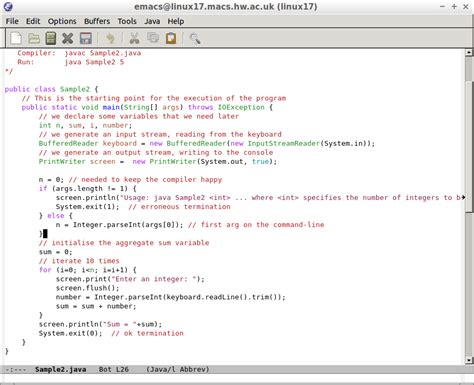Click the '// iterate 10 times' comment
The image size is (474, 385).
tap(79, 261)
